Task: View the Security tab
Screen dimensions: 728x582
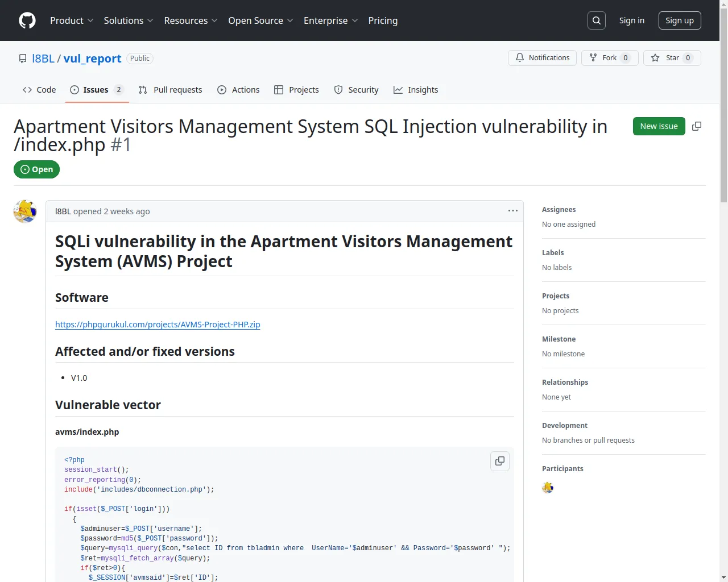Action: (357, 90)
